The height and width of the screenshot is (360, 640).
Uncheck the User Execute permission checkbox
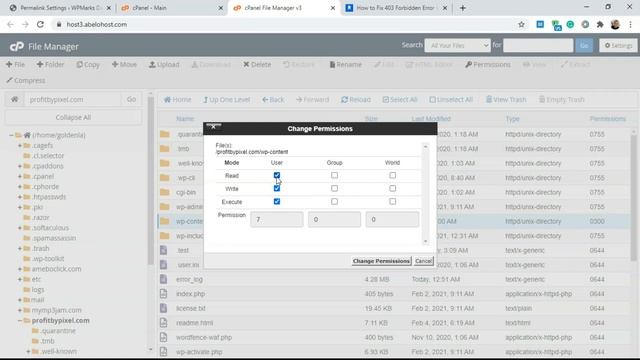pyautogui.click(x=277, y=201)
